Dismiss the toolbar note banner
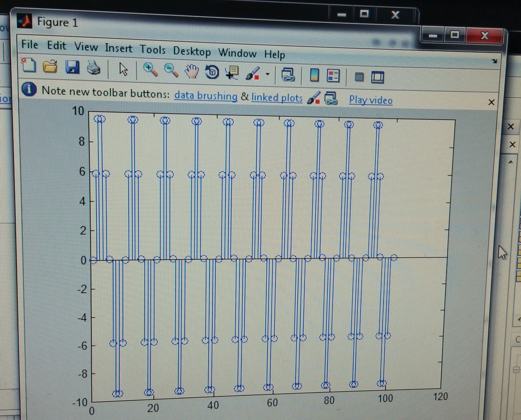The width and height of the screenshot is (521, 420). coord(491,102)
